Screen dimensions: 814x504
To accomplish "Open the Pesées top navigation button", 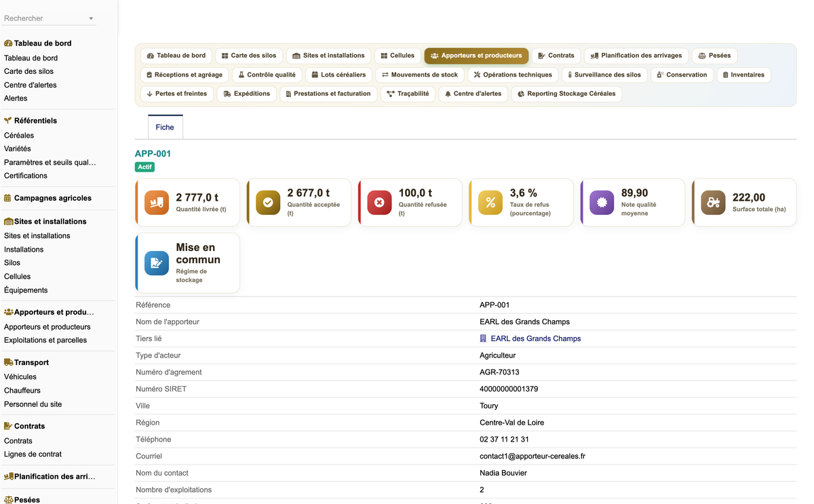I will point(714,56).
